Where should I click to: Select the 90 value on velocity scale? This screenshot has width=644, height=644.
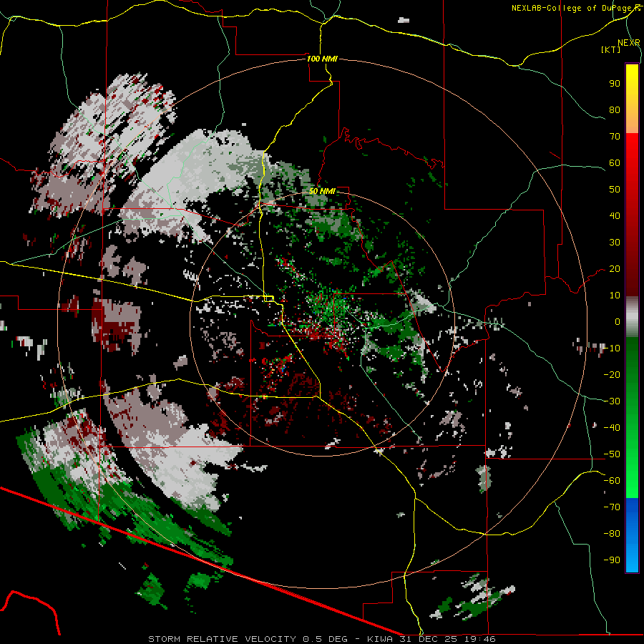click(615, 84)
